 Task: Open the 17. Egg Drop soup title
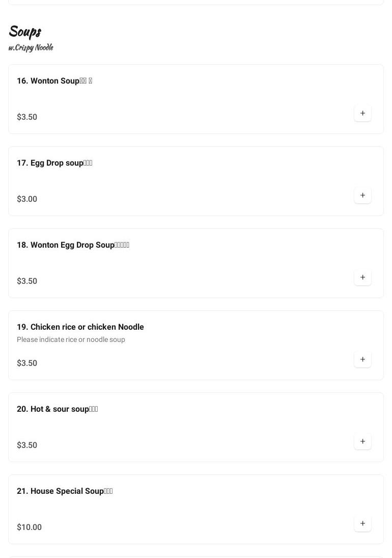tap(54, 163)
